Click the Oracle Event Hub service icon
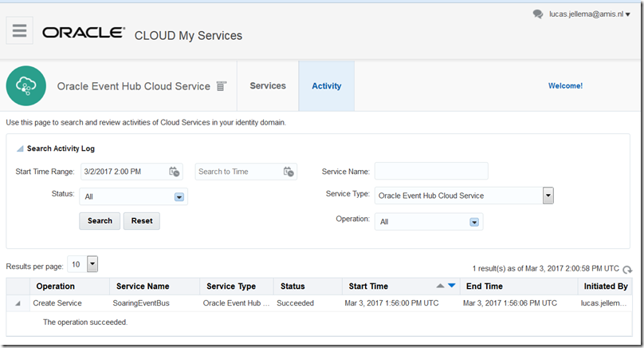The height and width of the screenshot is (348, 644). pyautogui.click(x=26, y=86)
